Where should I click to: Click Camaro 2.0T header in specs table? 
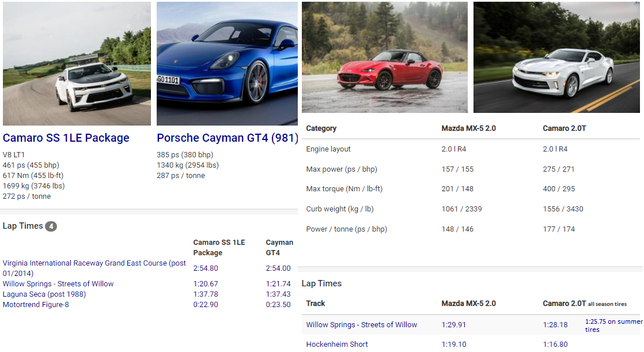565,128
